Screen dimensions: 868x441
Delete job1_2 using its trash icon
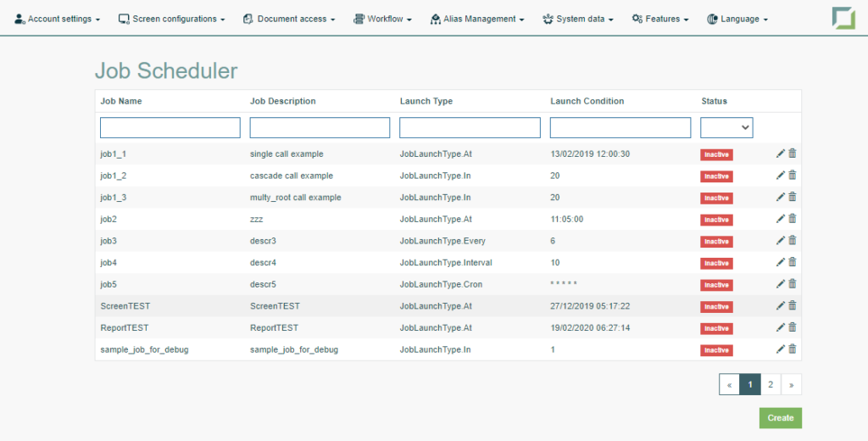click(793, 176)
